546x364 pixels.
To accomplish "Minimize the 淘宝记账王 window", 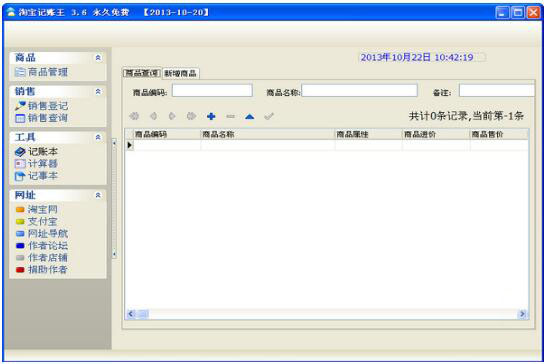I will [502, 13].
